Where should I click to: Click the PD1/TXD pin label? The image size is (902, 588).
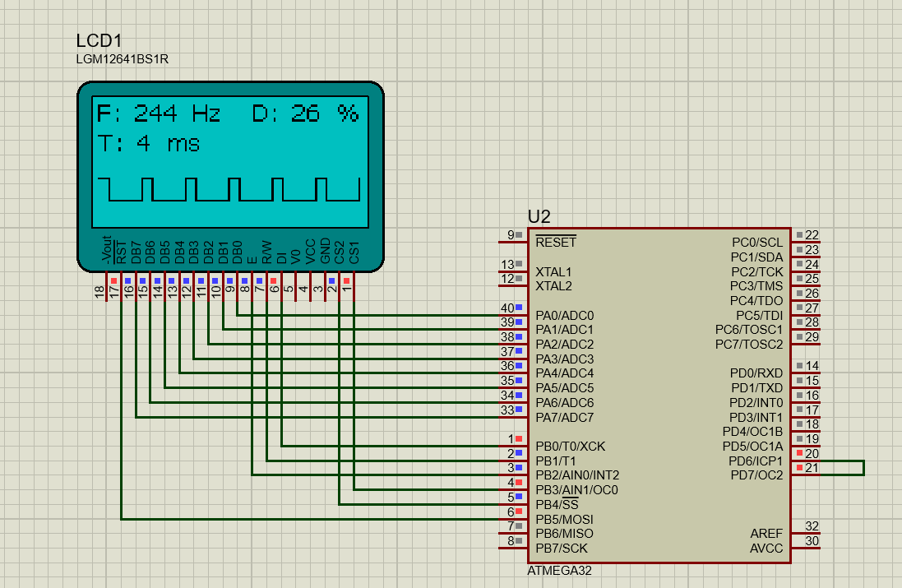(x=757, y=388)
